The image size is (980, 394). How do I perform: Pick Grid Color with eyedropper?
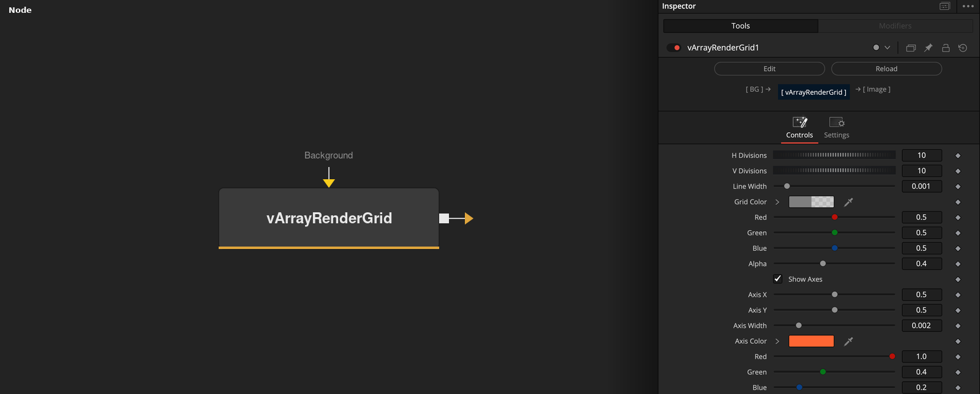point(848,202)
